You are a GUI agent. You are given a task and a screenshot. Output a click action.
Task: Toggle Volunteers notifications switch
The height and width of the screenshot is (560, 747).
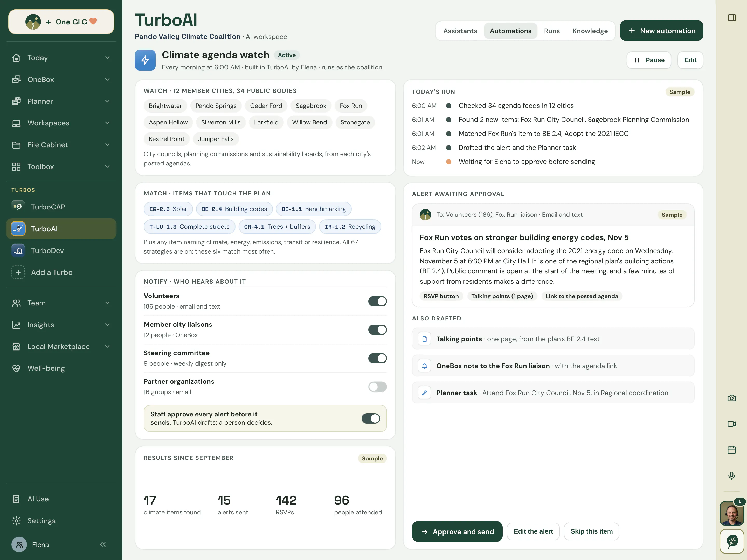click(377, 301)
